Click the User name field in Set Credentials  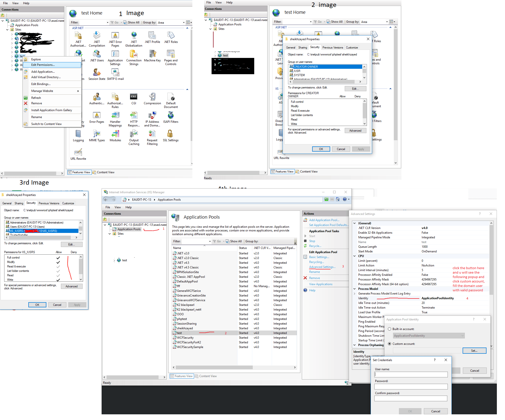click(411, 375)
